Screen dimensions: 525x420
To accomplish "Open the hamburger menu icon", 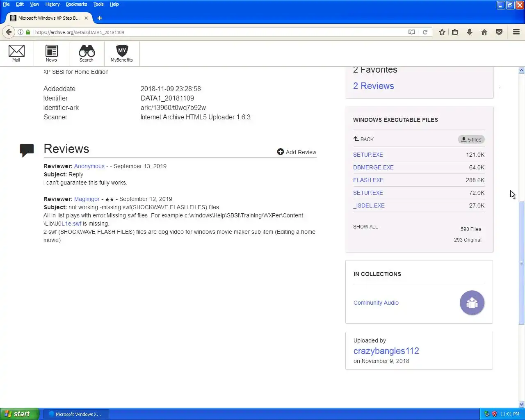I will pyautogui.click(x=516, y=32).
